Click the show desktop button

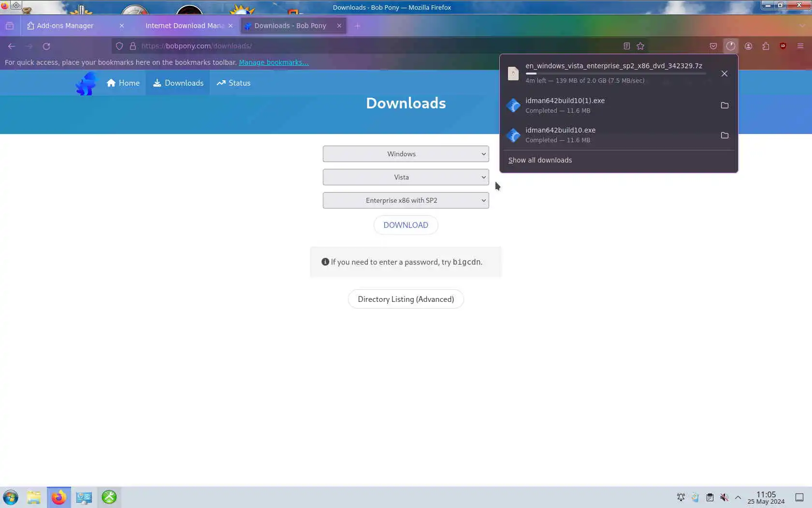[x=799, y=497]
